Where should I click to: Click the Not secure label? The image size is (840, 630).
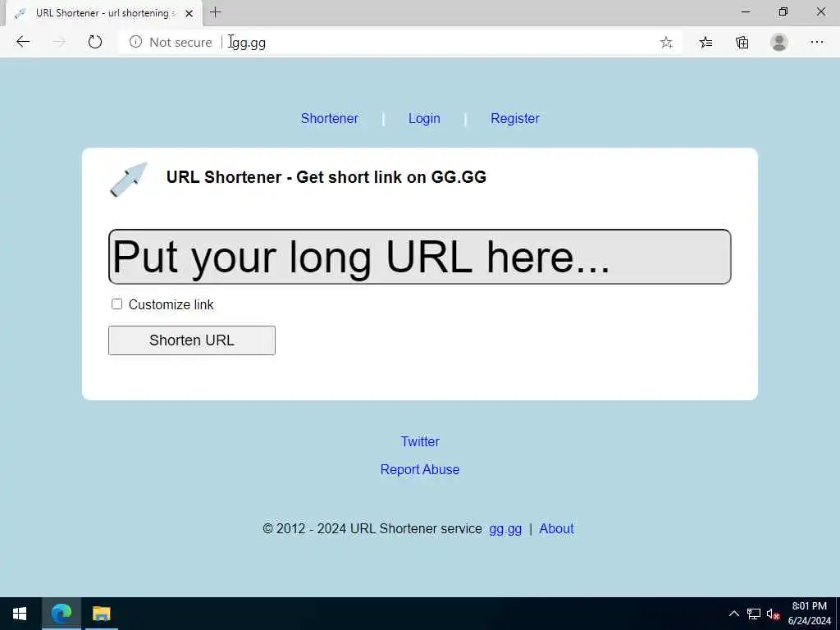point(180,43)
